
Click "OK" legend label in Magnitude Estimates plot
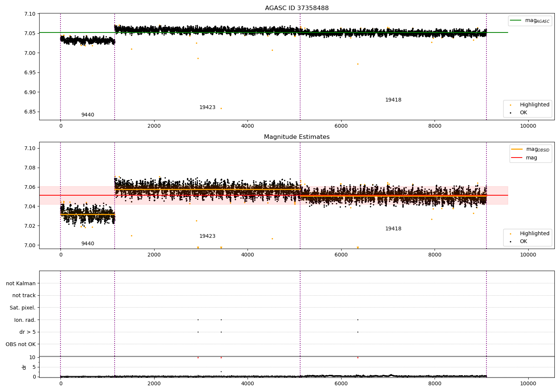coord(523,241)
